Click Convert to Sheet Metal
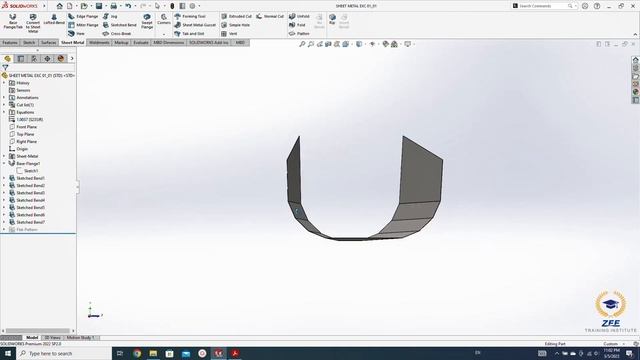Image resolution: width=640 pixels, height=360 pixels. tap(33, 23)
